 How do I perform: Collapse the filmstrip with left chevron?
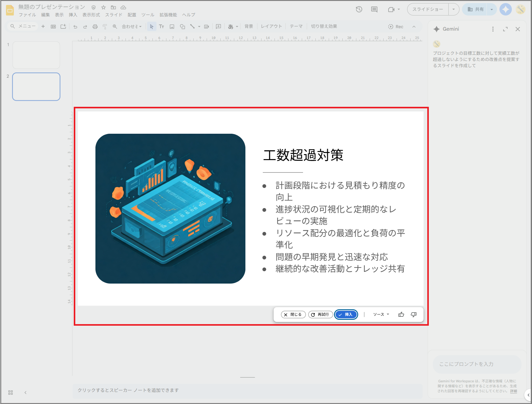25,393
